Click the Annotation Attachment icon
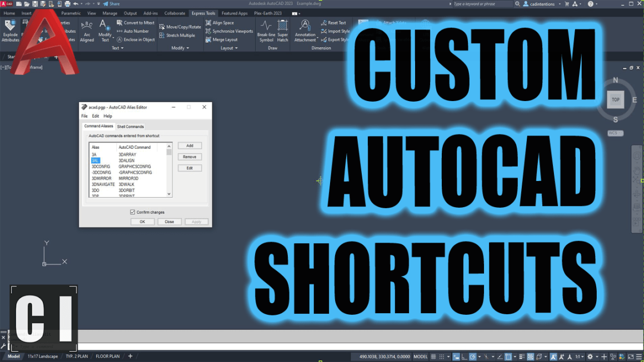The width and height of the screenshot is (644, 362). coord(305,31)
